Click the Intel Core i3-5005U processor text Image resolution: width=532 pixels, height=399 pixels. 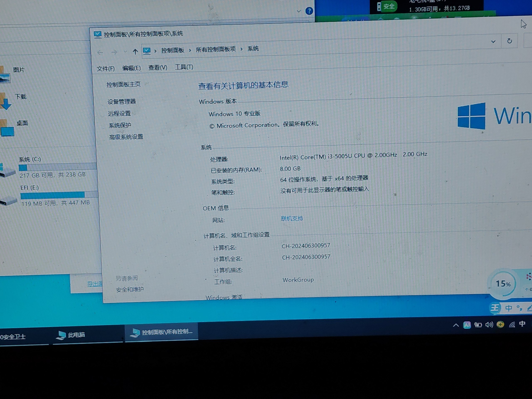click(353, 156)
